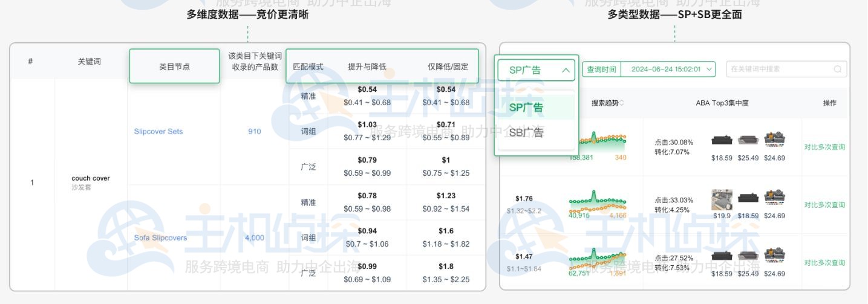Click the $0.99 bid value cell
Viewport: 868px width, 304px height.
(x=367, y=267)
